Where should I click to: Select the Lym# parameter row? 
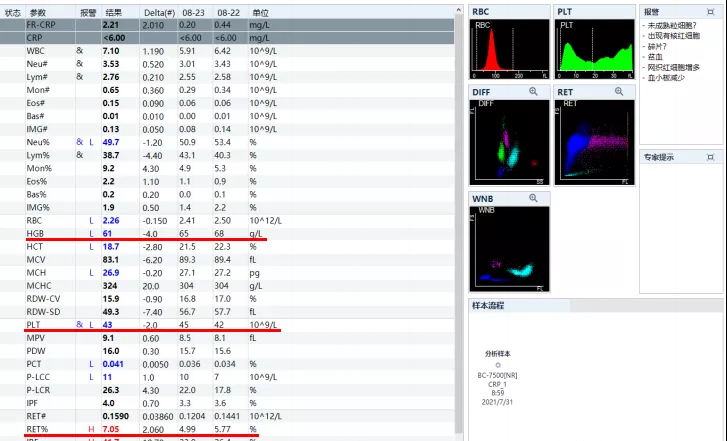pos(227,77)
